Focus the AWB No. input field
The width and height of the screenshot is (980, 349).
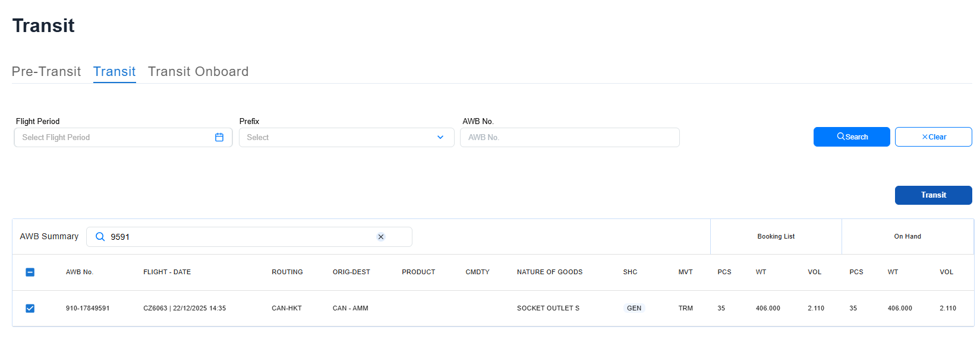click(569, 137)
